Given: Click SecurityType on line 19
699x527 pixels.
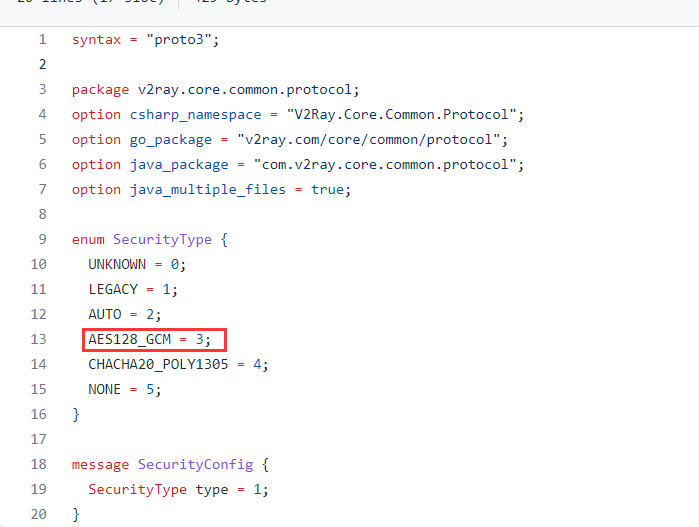Looking at the screenshot, I should [137, 490].
